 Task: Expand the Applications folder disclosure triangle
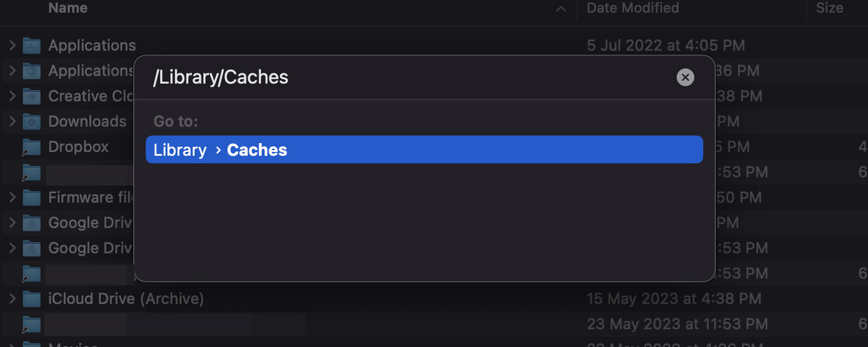(12, 46)
